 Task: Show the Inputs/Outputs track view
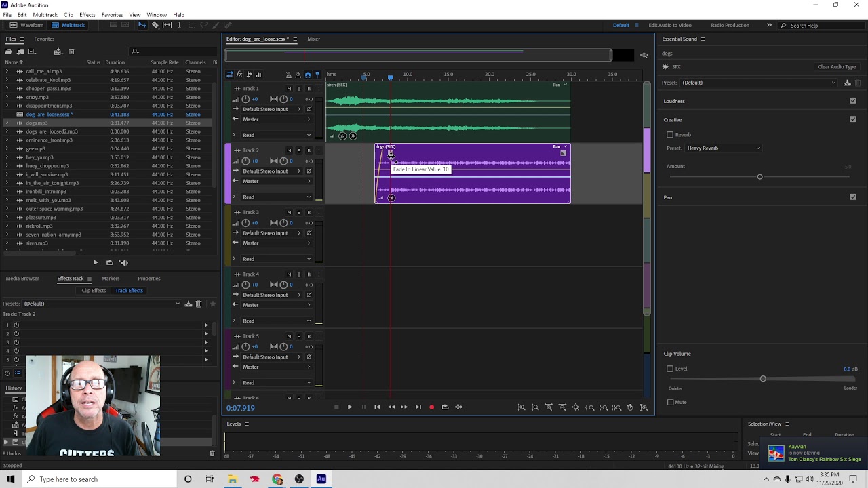(x=230, y=75)
